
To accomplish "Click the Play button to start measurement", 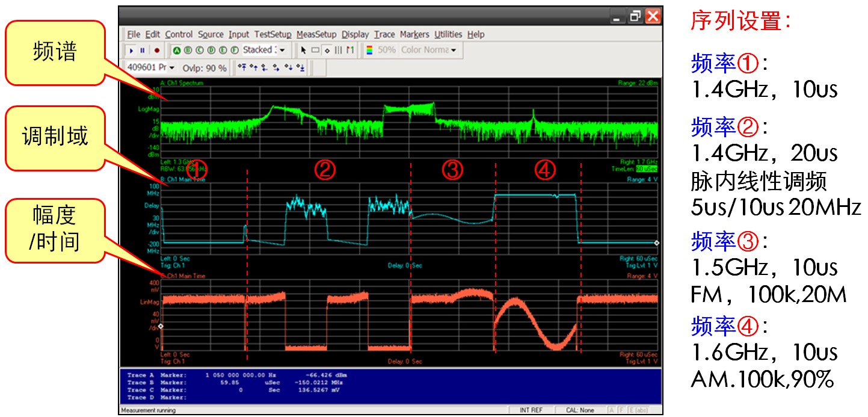I will pos(132,51).
